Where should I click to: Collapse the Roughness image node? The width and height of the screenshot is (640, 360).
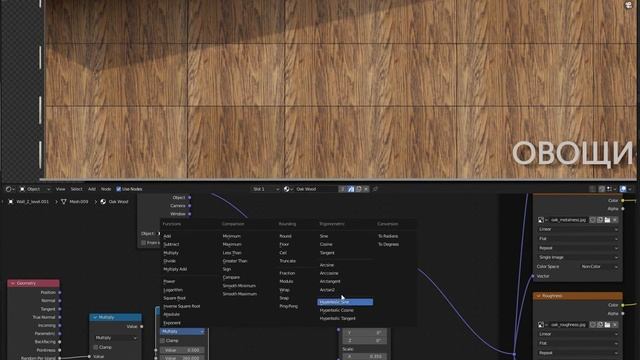pyautogui.click(x=538, y=296)
